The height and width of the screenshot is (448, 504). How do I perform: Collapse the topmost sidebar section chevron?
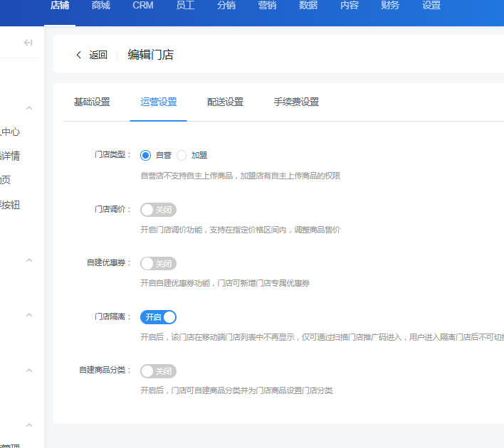29,108
